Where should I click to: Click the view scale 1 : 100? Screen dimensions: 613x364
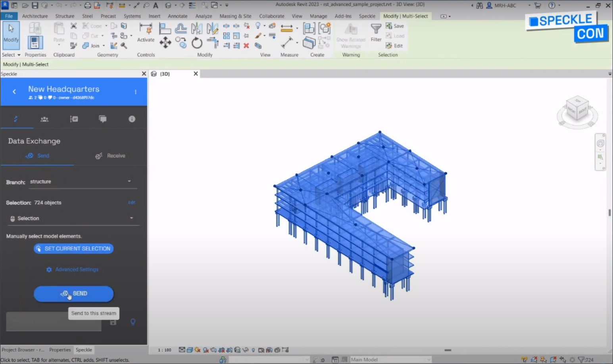165,350
